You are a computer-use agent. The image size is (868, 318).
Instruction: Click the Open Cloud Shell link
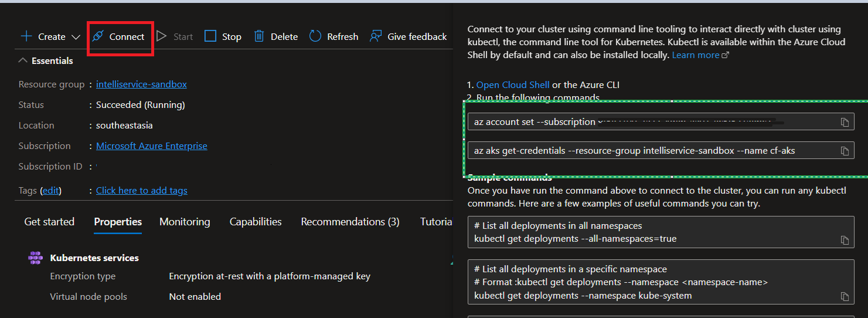513,85
